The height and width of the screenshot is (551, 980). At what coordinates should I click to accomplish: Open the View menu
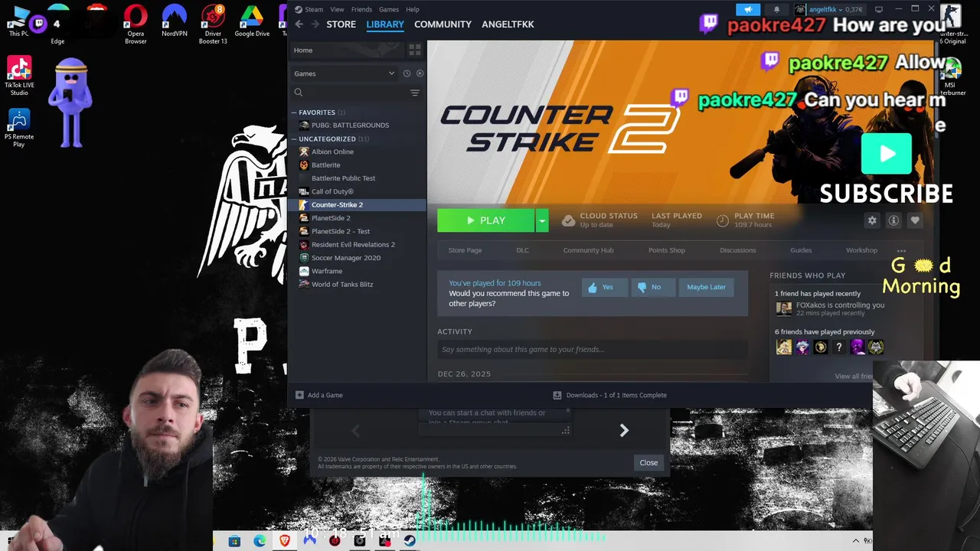(337, 9)
